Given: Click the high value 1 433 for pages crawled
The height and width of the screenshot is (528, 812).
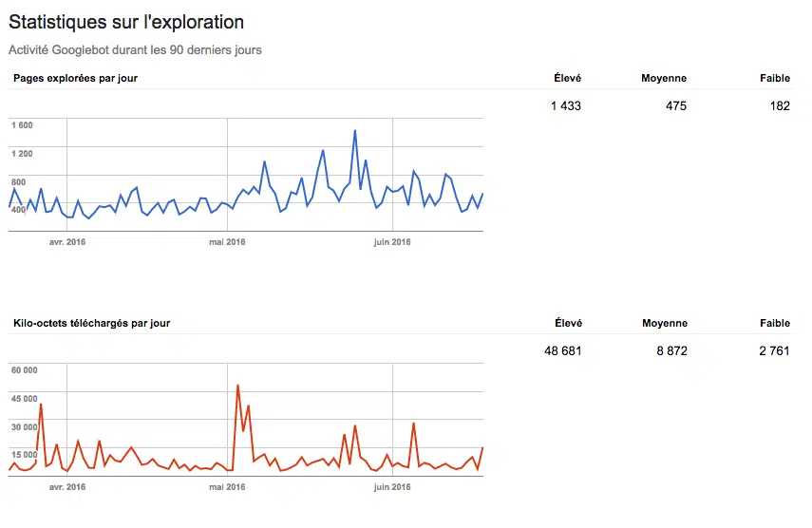Looking at the screenshot, I should tap(565, 105).
